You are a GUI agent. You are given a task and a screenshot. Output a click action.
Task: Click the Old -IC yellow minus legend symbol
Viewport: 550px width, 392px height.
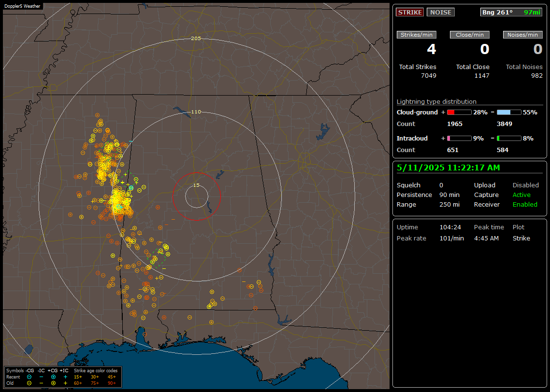click(x=41, y=383)
